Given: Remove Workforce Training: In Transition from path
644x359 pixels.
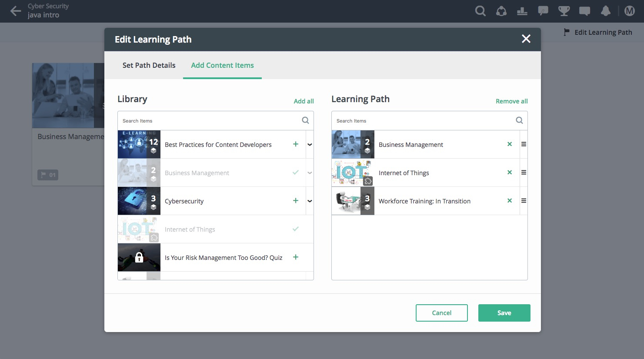Looking at the screenshot, I should [510, 201].
